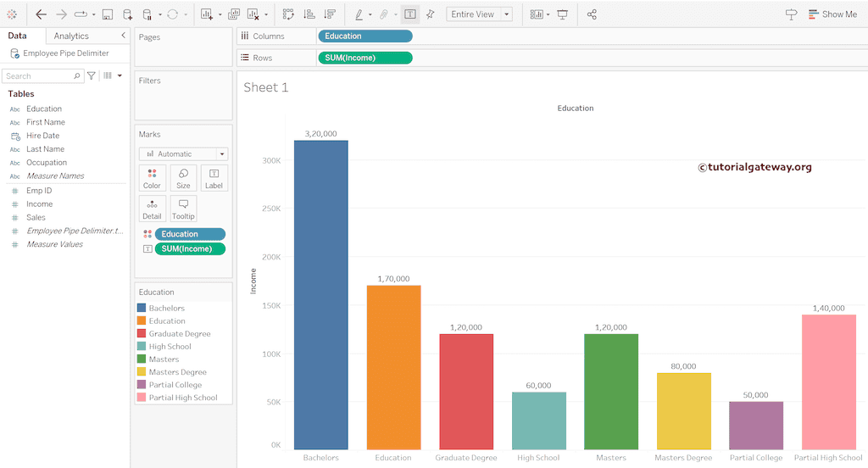Click the filter fields funnel icon
Screen dimensions: 868x468
pyautogui.click(x=92, y=75)
